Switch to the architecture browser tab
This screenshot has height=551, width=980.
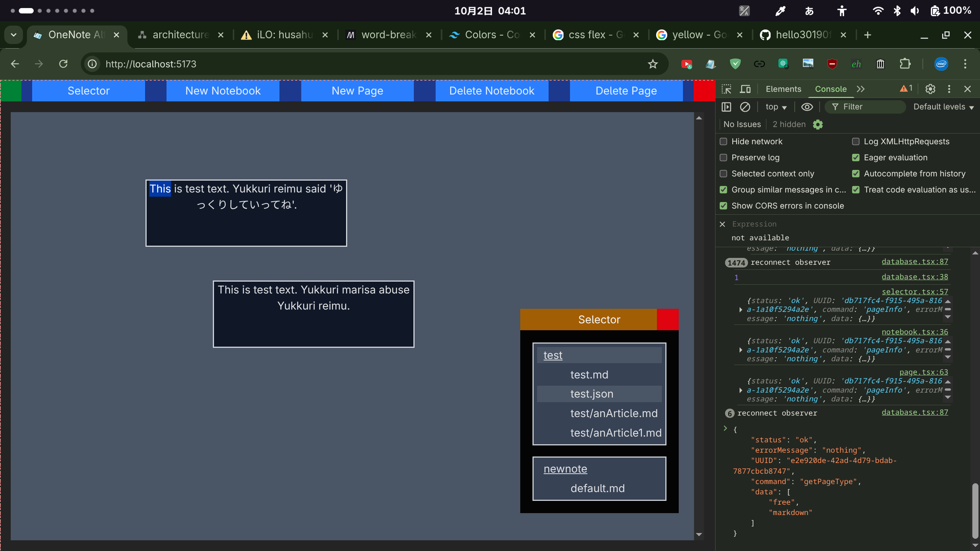(180, 35)
